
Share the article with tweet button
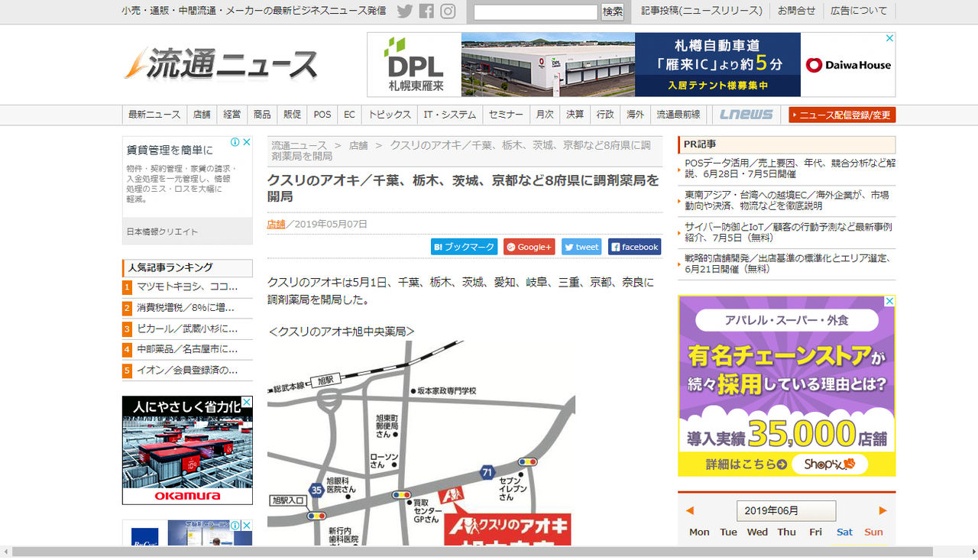tap(581, 247)
